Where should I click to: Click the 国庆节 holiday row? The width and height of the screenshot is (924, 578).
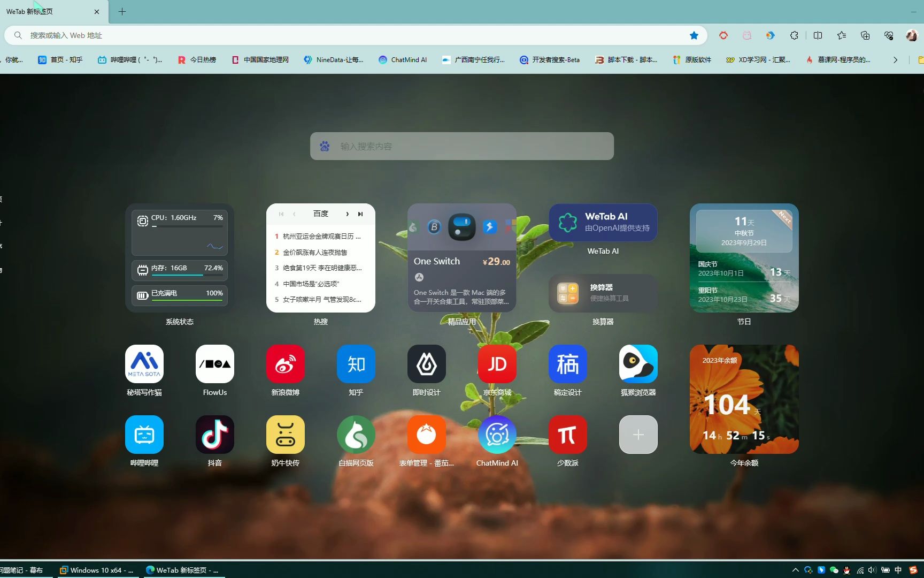coord(744,269)
